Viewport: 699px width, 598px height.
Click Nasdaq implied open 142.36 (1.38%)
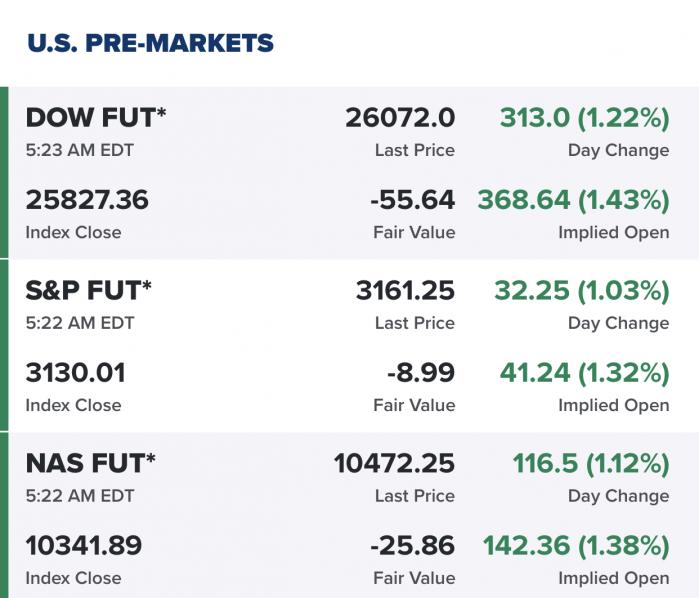click(576, 546)
